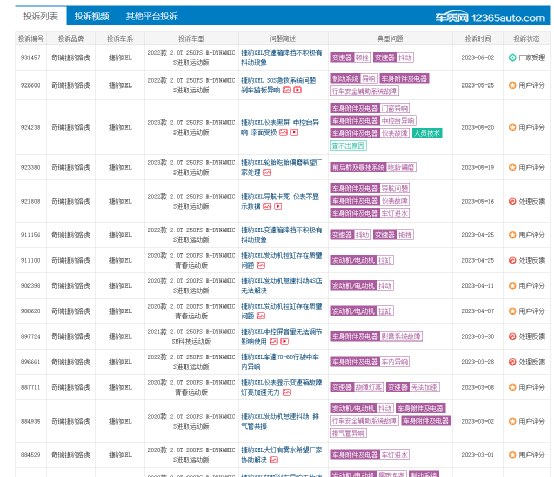This screenshot has height=477, width=554.
Task: Click the date 2023-06-02
Action: click(478, 58)
